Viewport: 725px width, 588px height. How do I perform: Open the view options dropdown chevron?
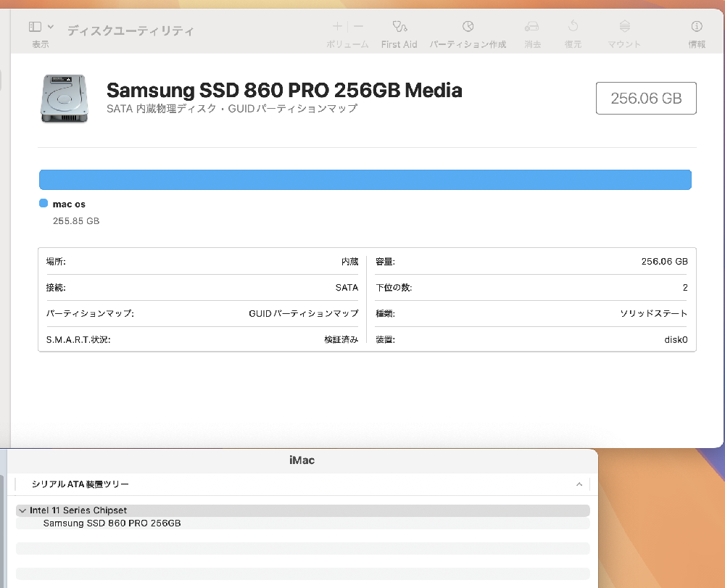[x=51, y=27]
